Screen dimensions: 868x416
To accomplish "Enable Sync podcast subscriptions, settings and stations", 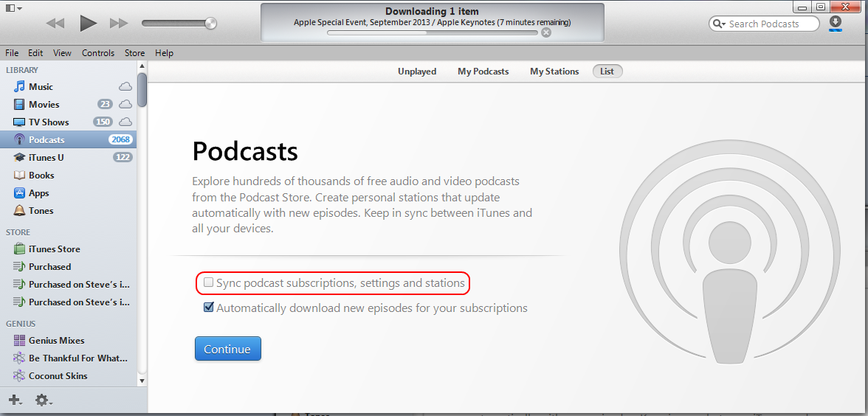I will click(208, 282).
